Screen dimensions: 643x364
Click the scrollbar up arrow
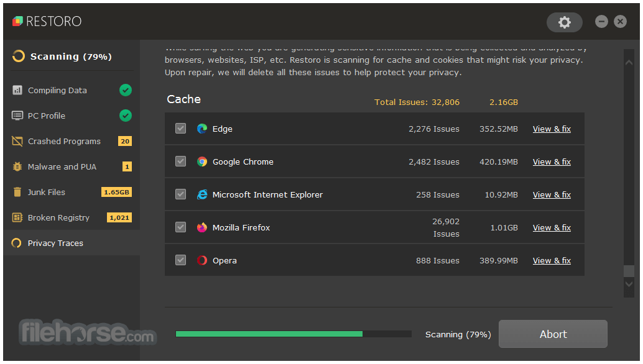tap(629, 63)
